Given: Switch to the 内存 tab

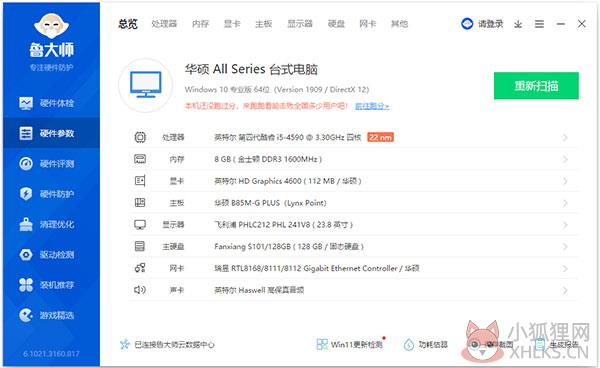Looking at the screenshot, I should [x=201, y=24].
